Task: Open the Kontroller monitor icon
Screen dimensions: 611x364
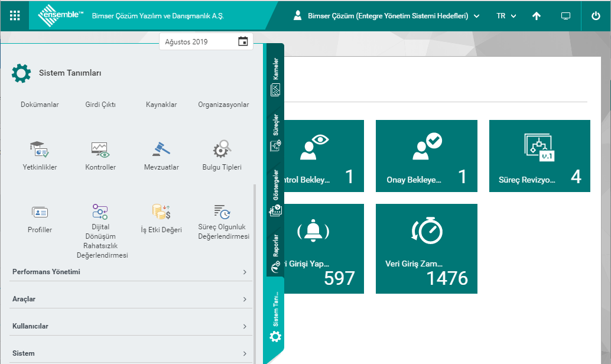Action: (x=100, y=149)
